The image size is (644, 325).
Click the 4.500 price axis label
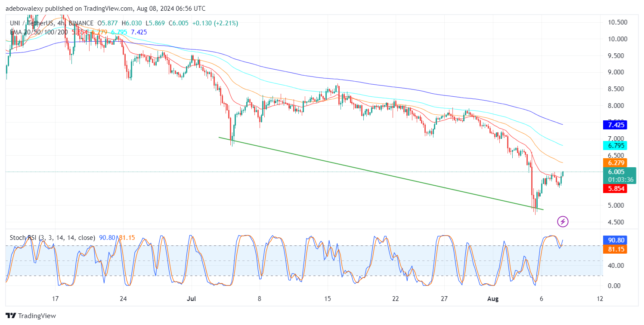point(616,222)
